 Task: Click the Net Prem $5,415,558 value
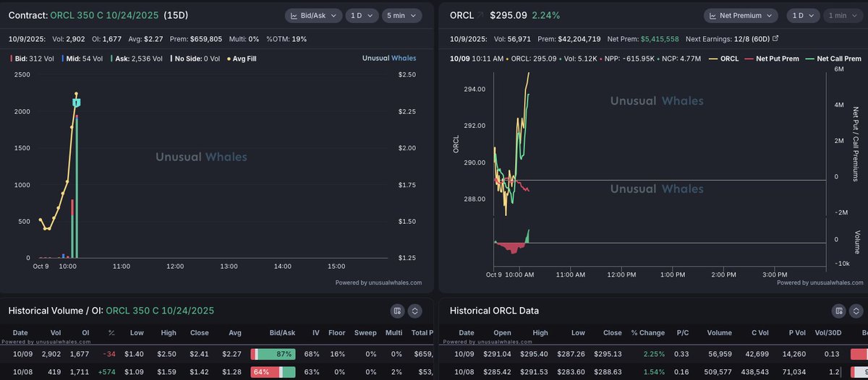(x=660, y=38)
